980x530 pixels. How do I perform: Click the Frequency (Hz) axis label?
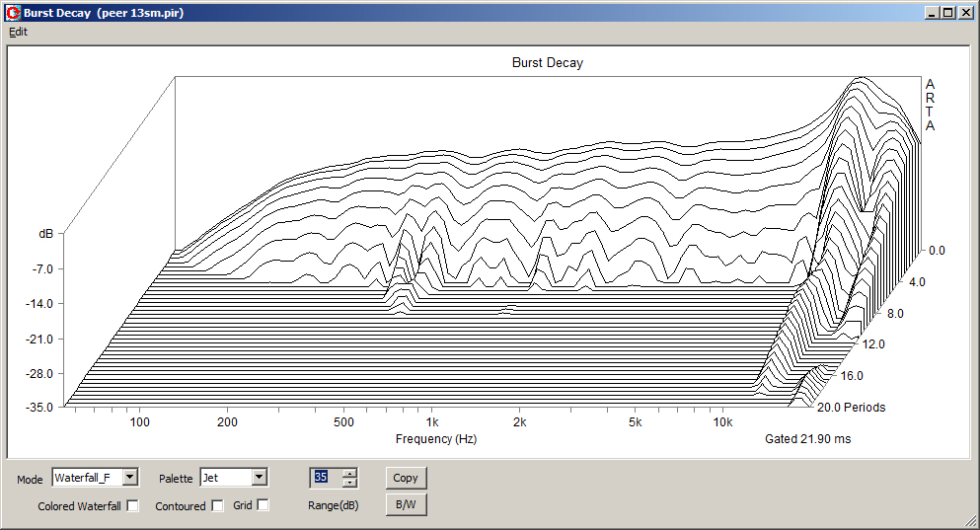point(435,439)
